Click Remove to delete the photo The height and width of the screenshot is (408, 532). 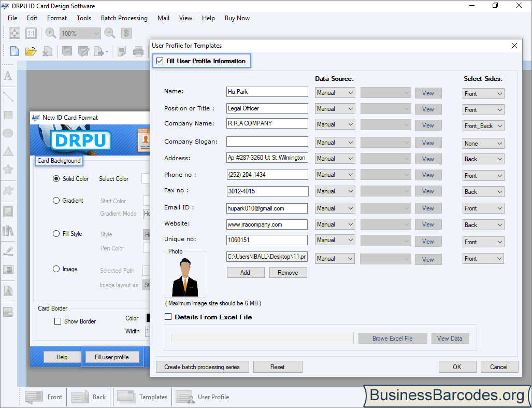[288, 273]
